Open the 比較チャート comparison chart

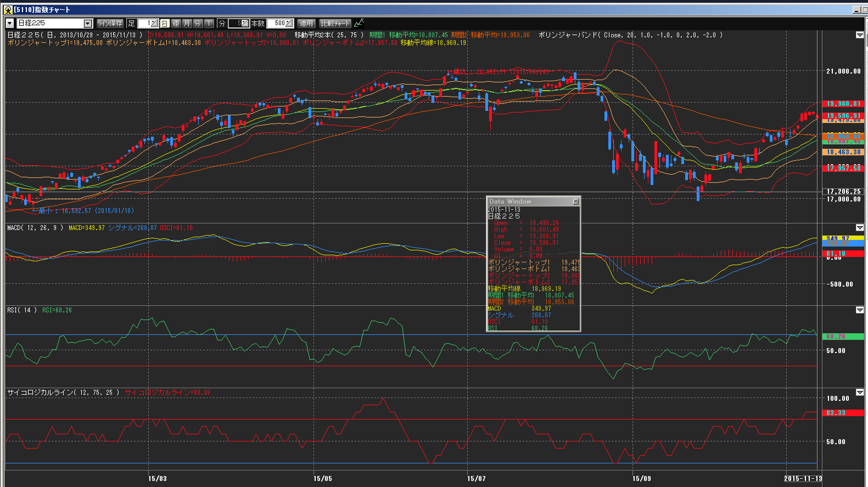(335, 23)
